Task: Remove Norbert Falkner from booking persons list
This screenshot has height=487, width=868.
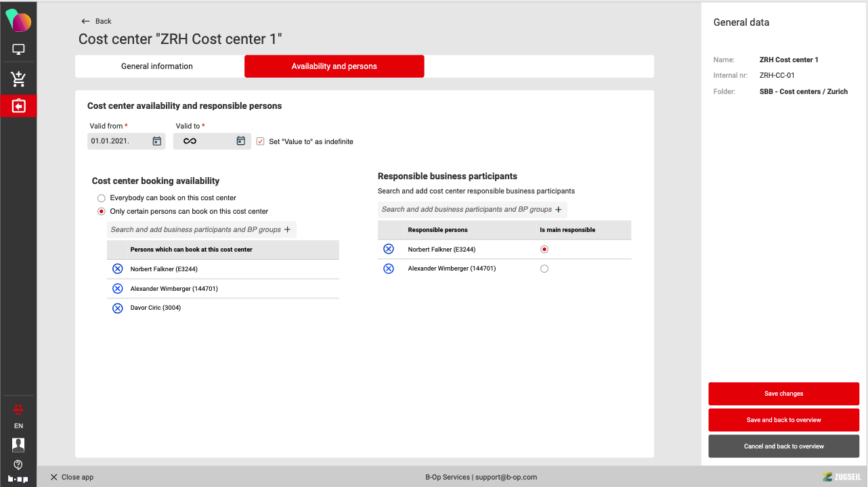Action: 117,269
